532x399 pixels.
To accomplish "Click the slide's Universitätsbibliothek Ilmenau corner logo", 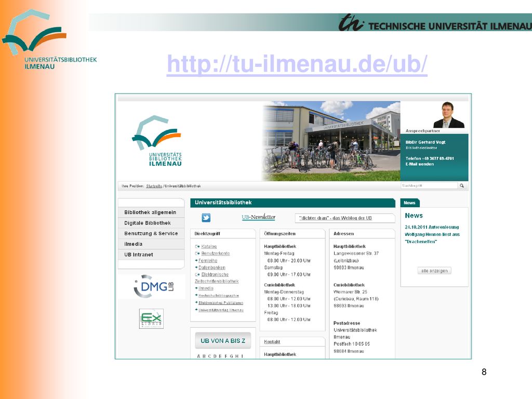I will 49,39.
